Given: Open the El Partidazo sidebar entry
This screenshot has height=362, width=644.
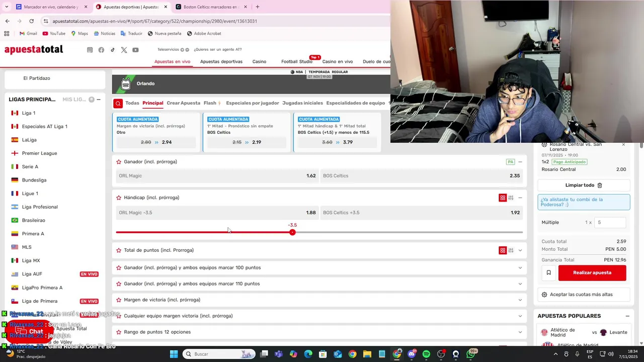Looking at the screenshot, I should click(x=37, y=78).
